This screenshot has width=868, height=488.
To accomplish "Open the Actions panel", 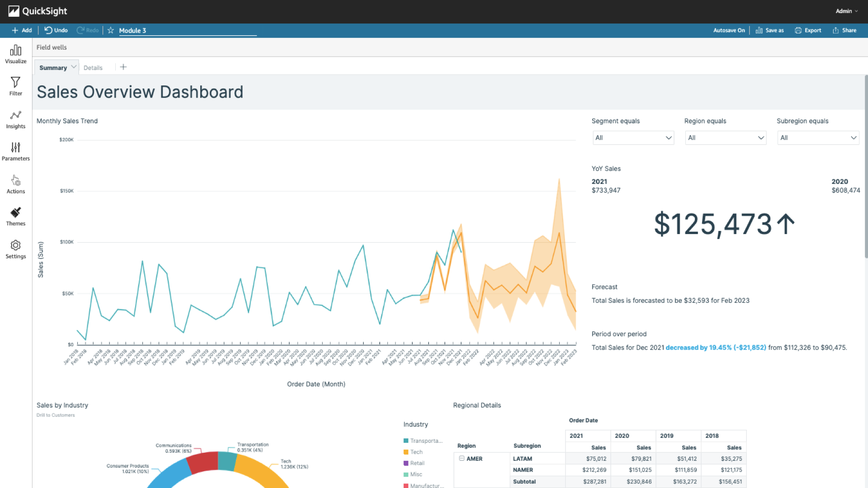I will pos(16,184).
